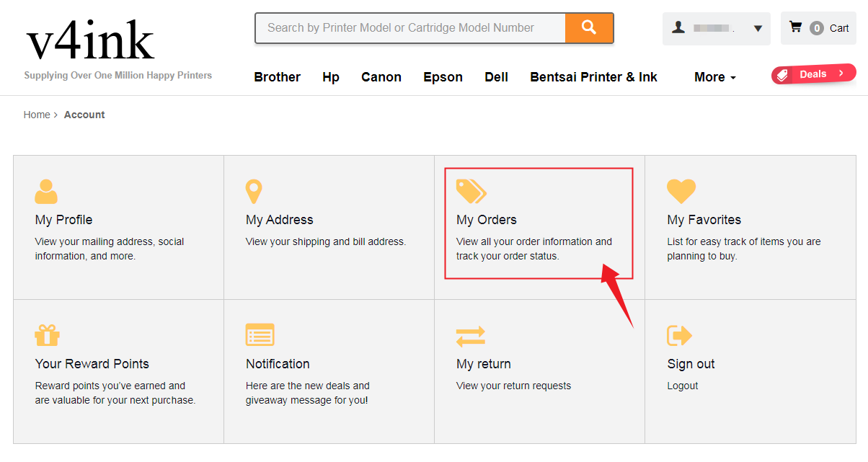Click 'track your order status.' description text

[x=508, y=256]
